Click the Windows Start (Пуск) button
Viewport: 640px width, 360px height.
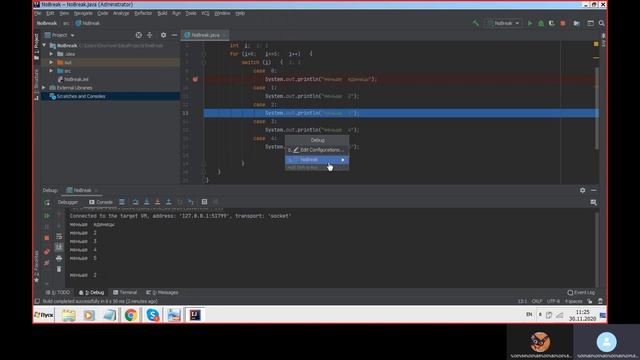[44, 315]
